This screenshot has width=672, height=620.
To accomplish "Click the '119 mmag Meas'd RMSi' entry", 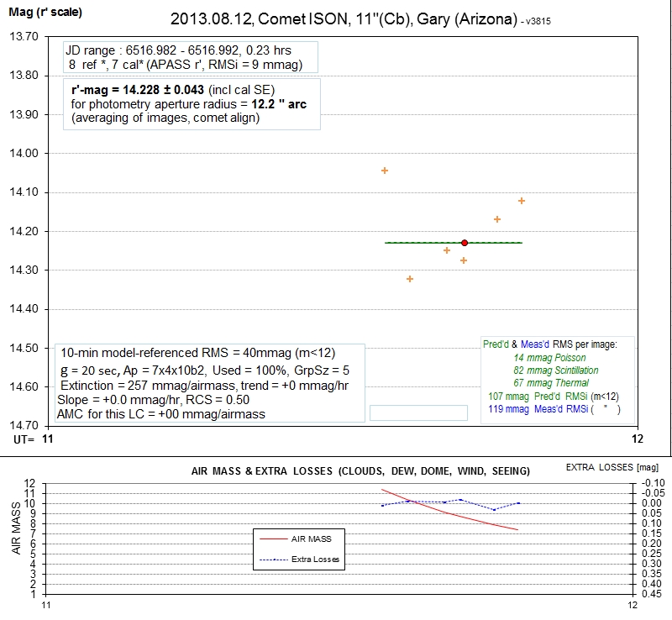I will tap(554, 409).
